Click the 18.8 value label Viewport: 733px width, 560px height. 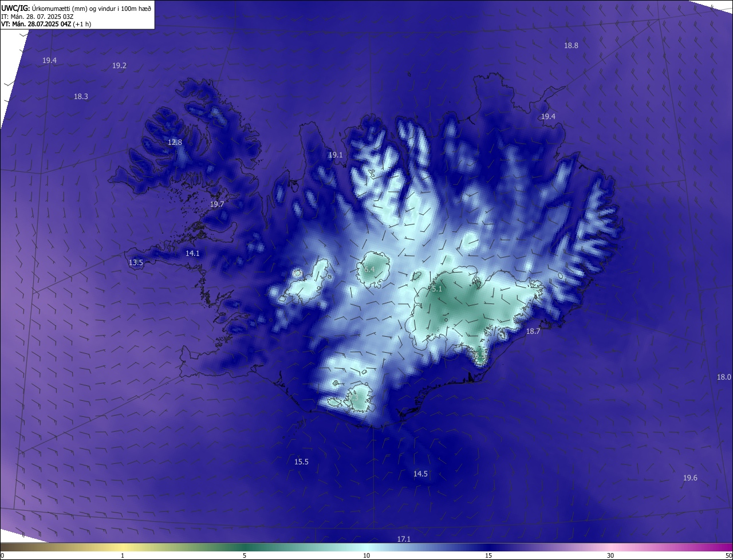[571, 46]
